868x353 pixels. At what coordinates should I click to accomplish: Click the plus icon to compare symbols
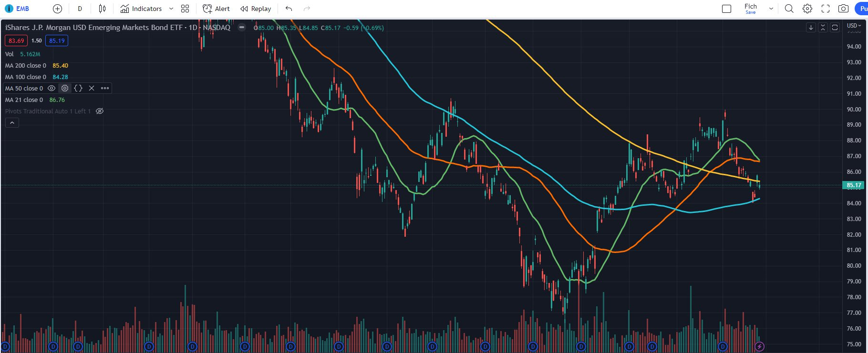point(57,9)
